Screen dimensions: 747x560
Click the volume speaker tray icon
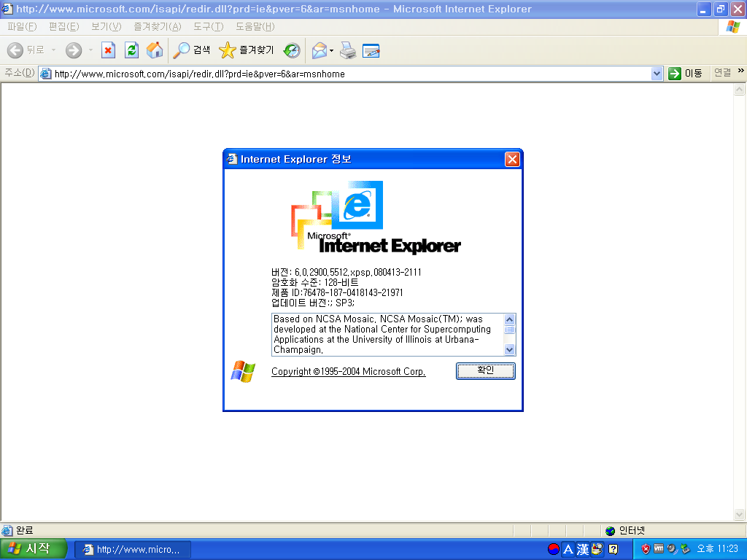tap(672, 549)
